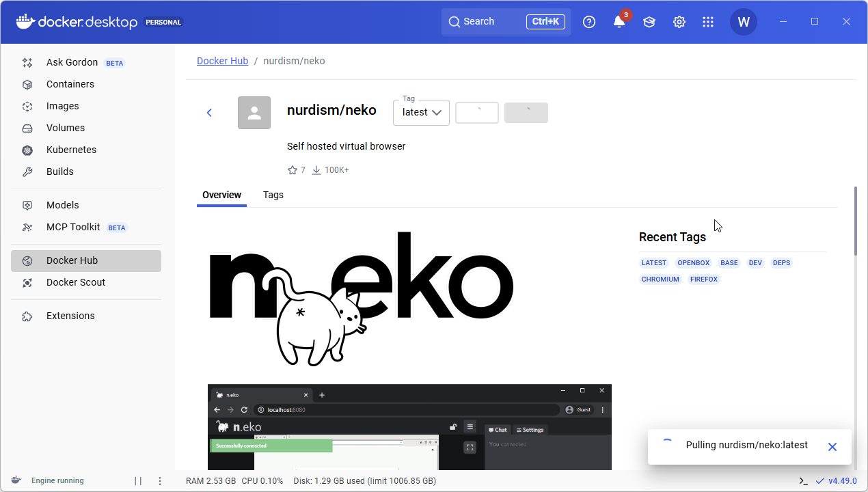Click the back arrow beside nurdism/neko

[210, 113]
